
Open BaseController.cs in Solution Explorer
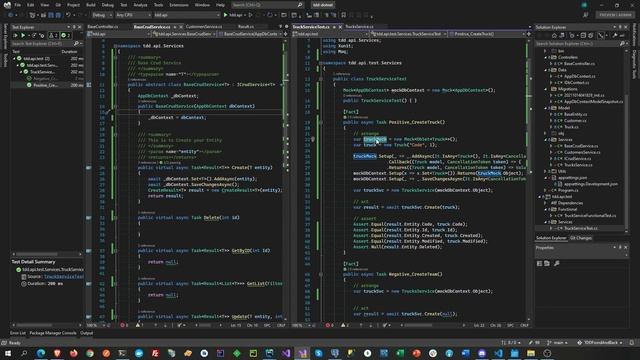[x=579, y=64]
